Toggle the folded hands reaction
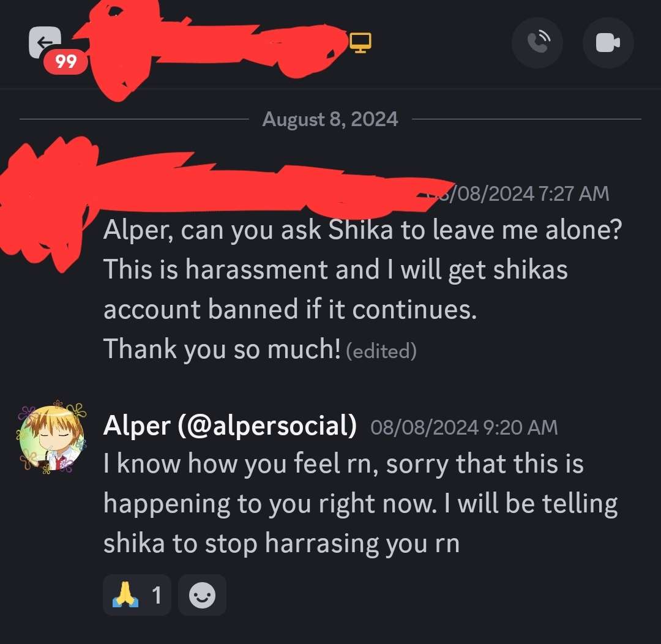The width and height of the screenshot is (661, 644). (137, 595)
